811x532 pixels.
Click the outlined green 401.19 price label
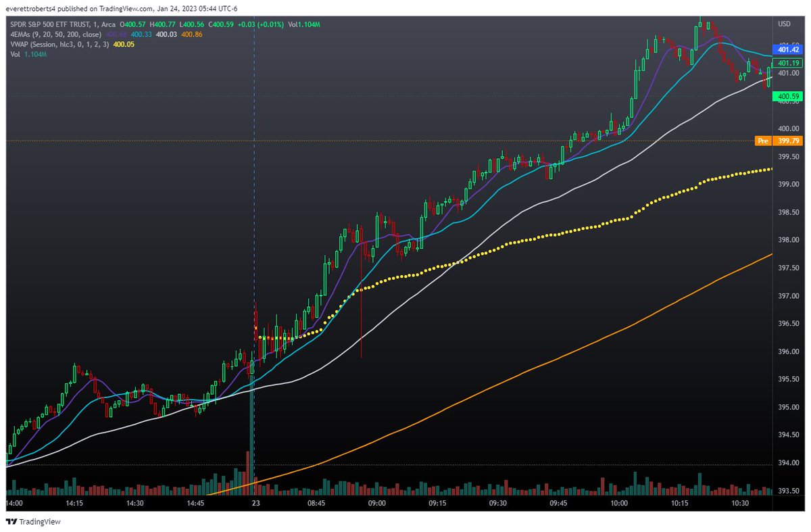[x=789, y=62]
